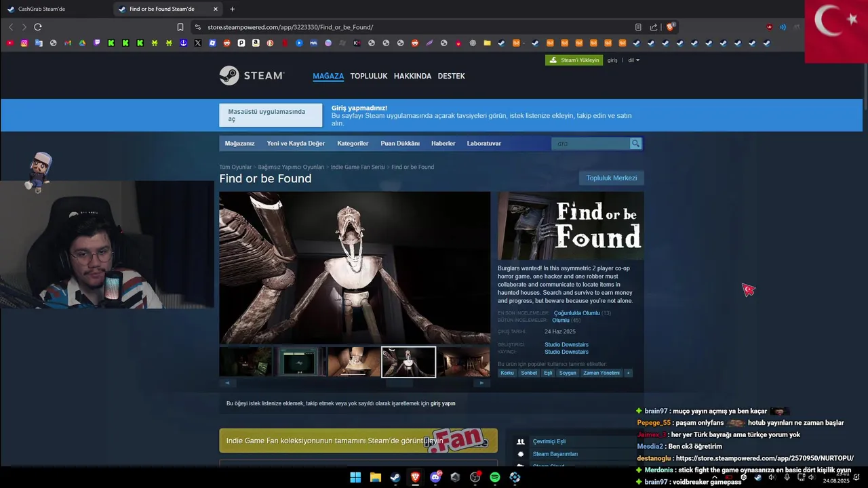Open the Tüm Oyunlar breadcrumb link
The image size is (868, 488).
(235, 167)
